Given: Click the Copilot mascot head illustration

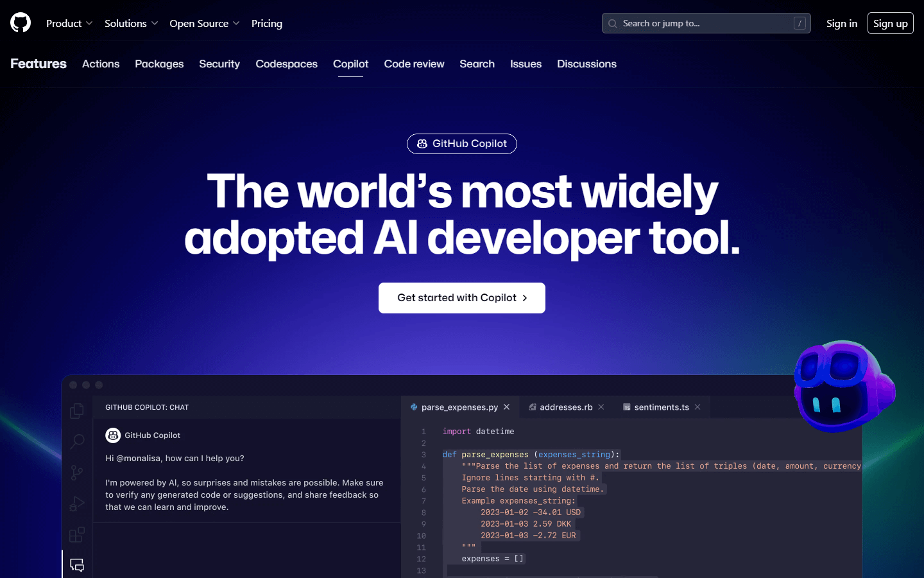Looking at the screenshot, I should [844, 386].
